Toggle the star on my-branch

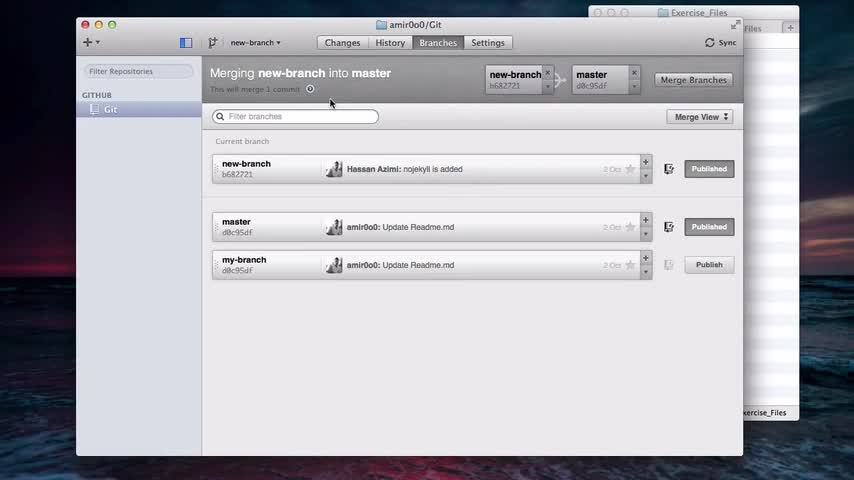click(630, 265)
